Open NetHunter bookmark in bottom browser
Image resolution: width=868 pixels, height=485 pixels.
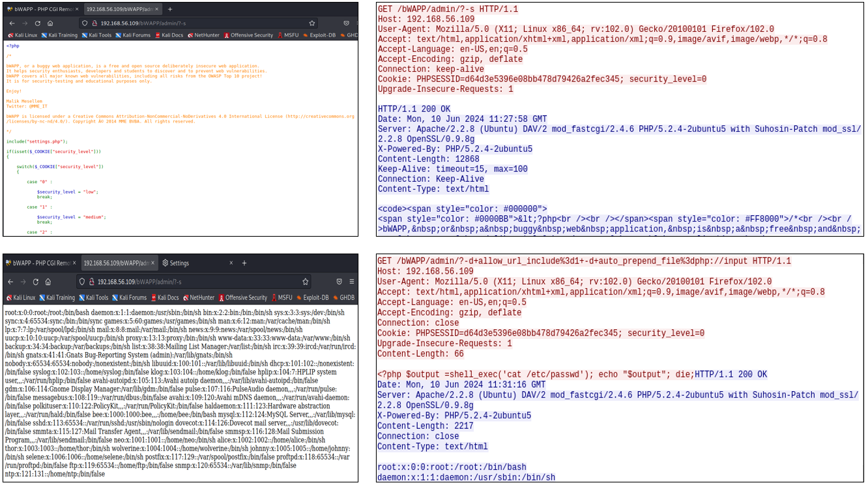199,297
